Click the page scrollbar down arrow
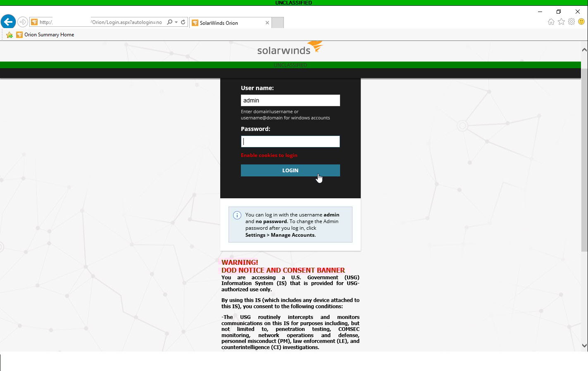This screenshot has height=371, width=588. click(x=584, y=346)
